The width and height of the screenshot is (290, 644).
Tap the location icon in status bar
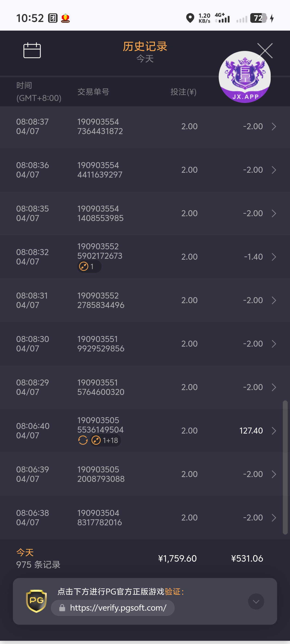pyautogui.click(x=190, y=18)
